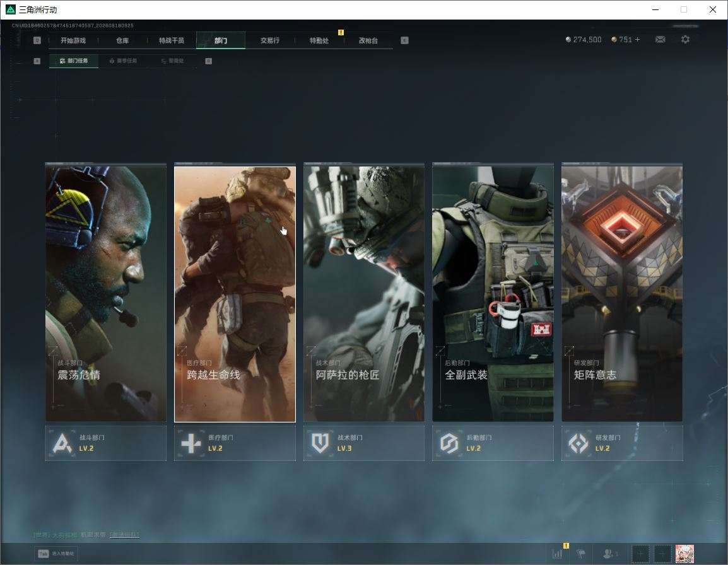Click the first empty squad slot plus
Screen dimensions: 728x565
point(640,554)
